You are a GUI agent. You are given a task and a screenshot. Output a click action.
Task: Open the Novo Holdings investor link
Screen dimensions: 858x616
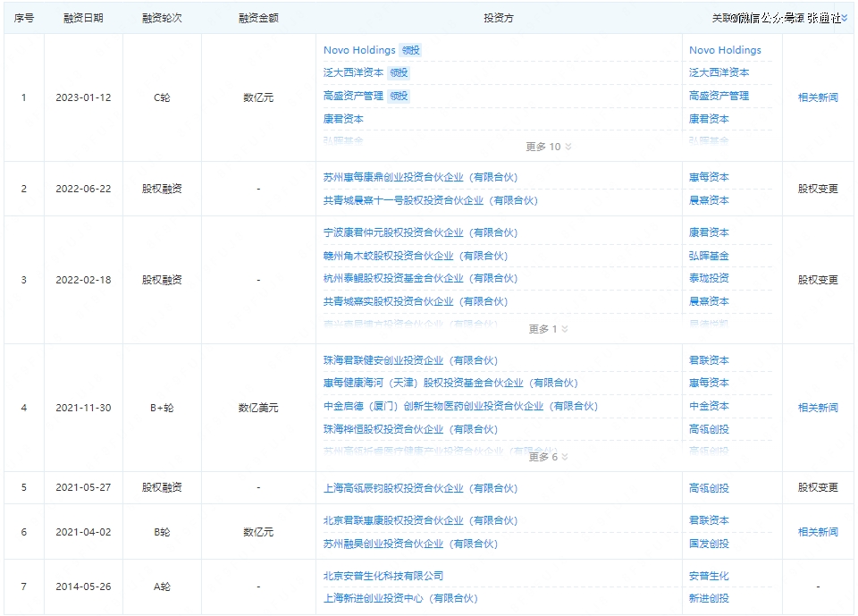click(x=359, y=50)
